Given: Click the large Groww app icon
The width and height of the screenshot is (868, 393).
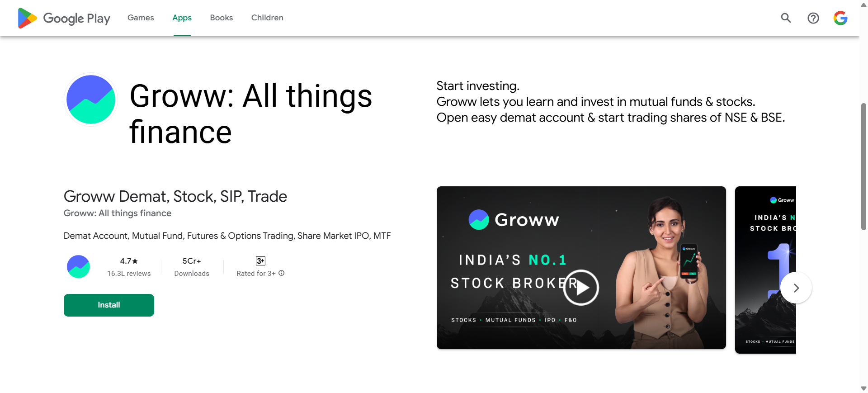Looking at the screenshot, I should pos(91,99).
